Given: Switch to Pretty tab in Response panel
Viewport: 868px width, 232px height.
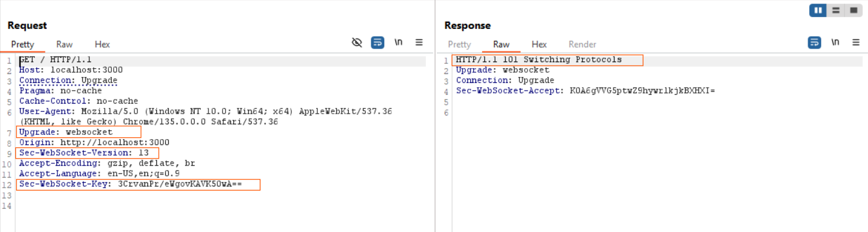Looking at the screenshot, I should pyautogui.click(x=459, y=44).
